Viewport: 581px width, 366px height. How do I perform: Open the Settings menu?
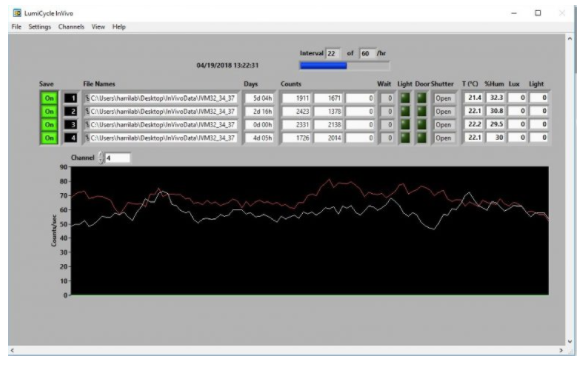pos(40,27)
